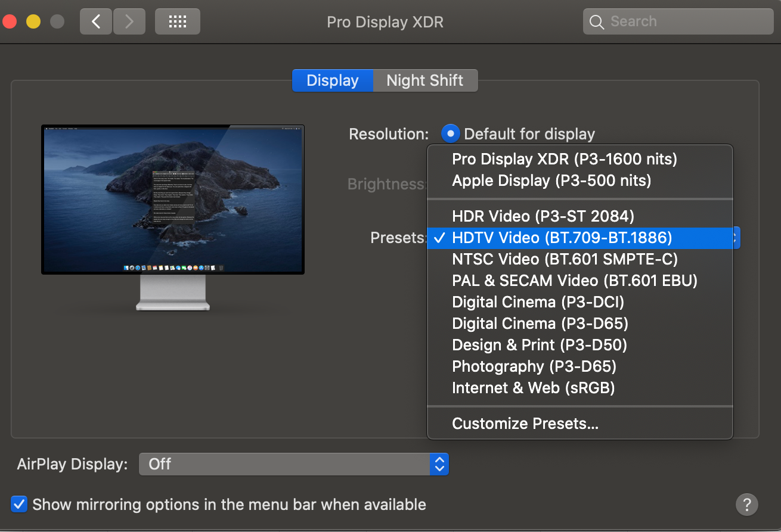Viewport: 781px width, 532px height.
Task: Click inside the Search field
Action: pos(678,22)
